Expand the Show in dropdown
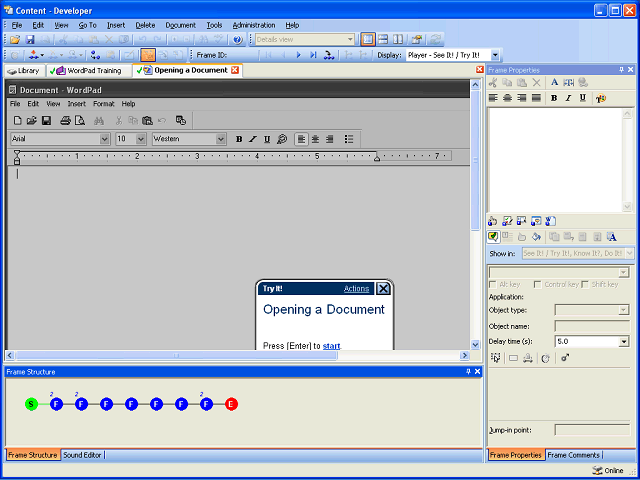This screenshot has height=480, width=640. [x=630, y=253]
